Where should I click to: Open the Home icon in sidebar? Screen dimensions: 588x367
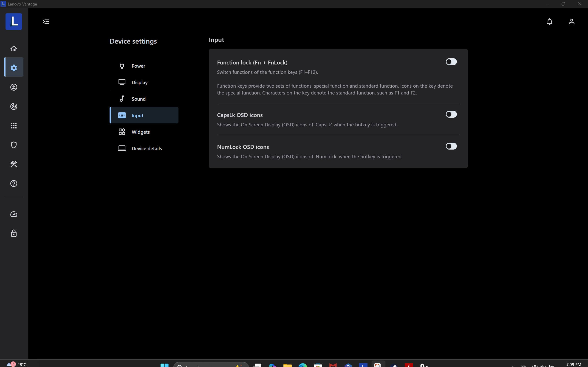pos(14,49)
